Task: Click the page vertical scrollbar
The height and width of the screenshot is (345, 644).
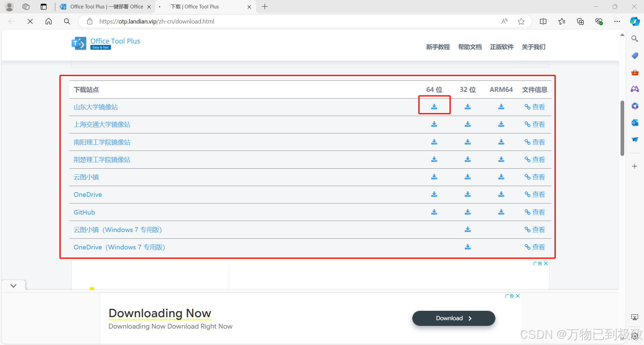Action: click(622, 128)
